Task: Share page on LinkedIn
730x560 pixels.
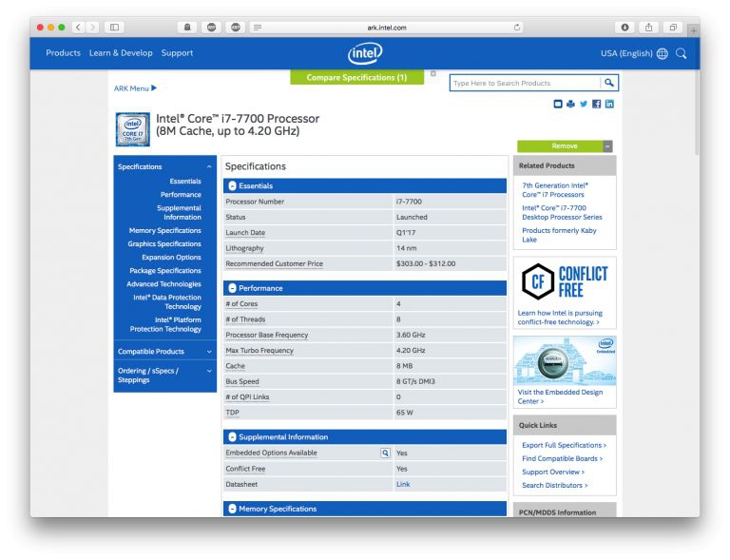Action: (609, 104)
